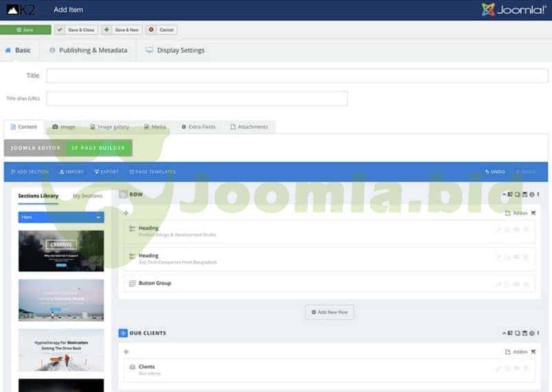Select the Creative hero section thumbnail

click(61, 251)
